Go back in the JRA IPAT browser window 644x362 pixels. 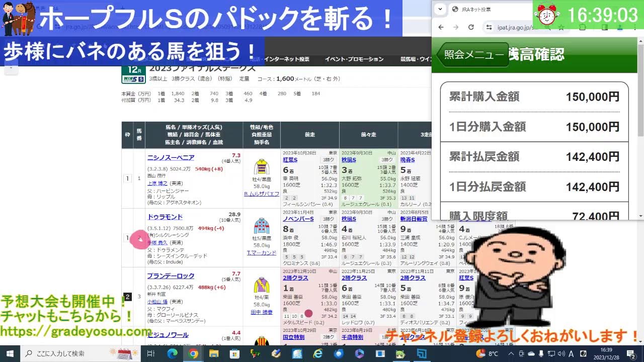coord(441,27)
